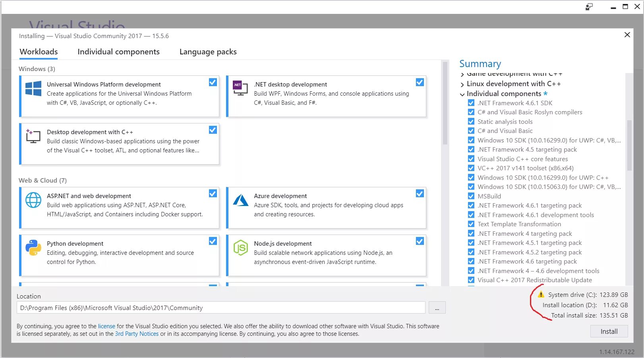Uncheck C# and Visual Basic component
644x358 pixels.
471,131
